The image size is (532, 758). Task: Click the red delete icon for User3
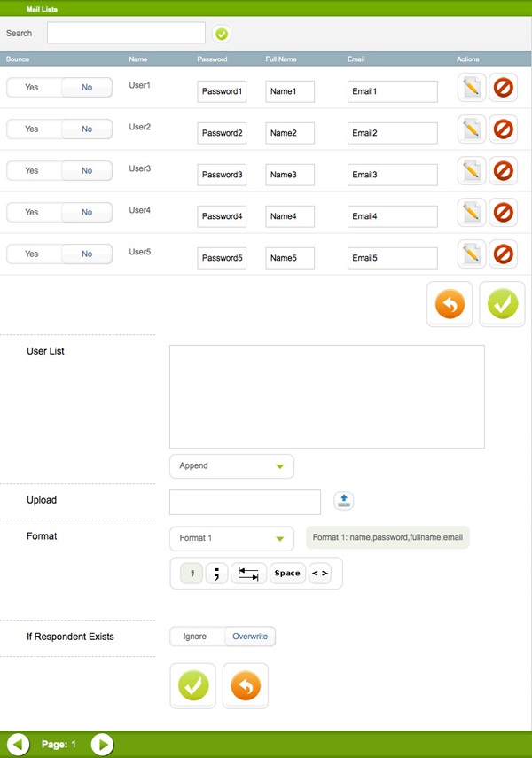coord(503,171)
